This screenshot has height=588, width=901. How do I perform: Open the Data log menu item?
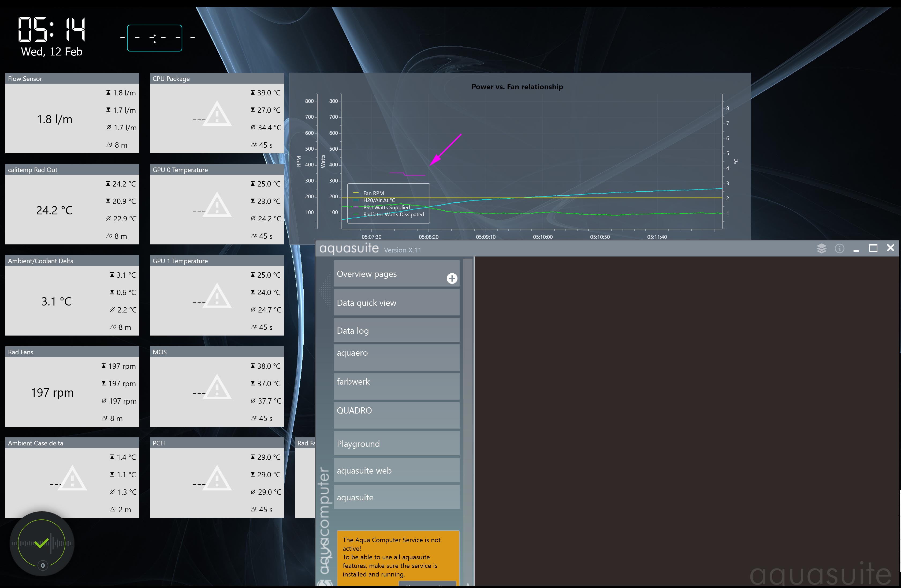click(x=396, y=330)
